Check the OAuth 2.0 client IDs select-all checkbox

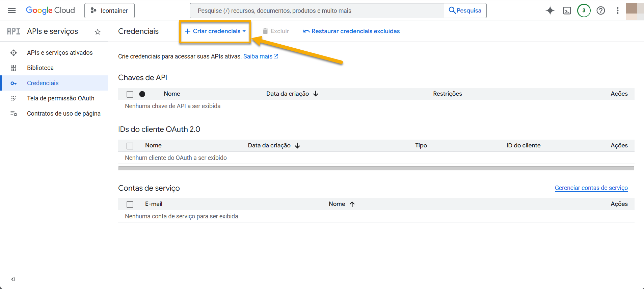130,146
